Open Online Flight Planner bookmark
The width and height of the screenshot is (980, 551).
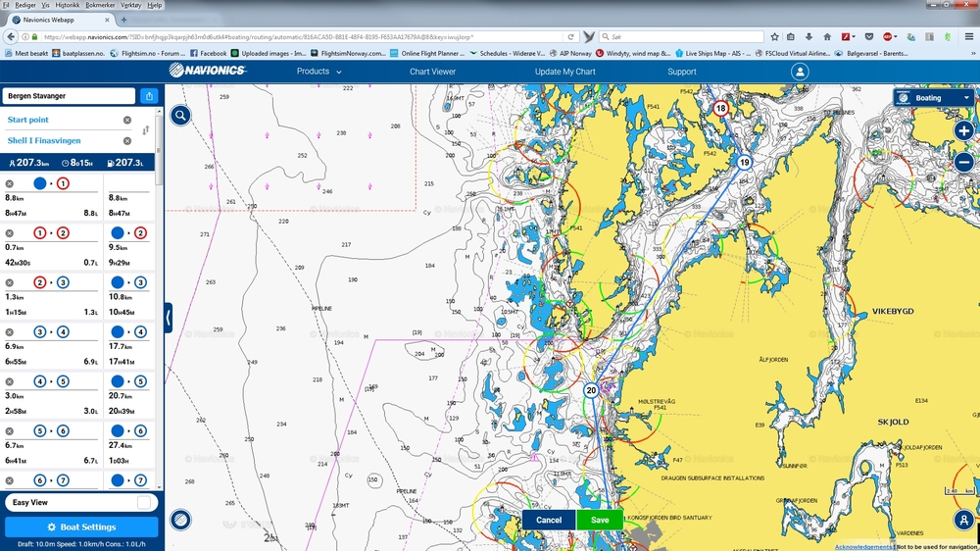[x=427, y=54]
